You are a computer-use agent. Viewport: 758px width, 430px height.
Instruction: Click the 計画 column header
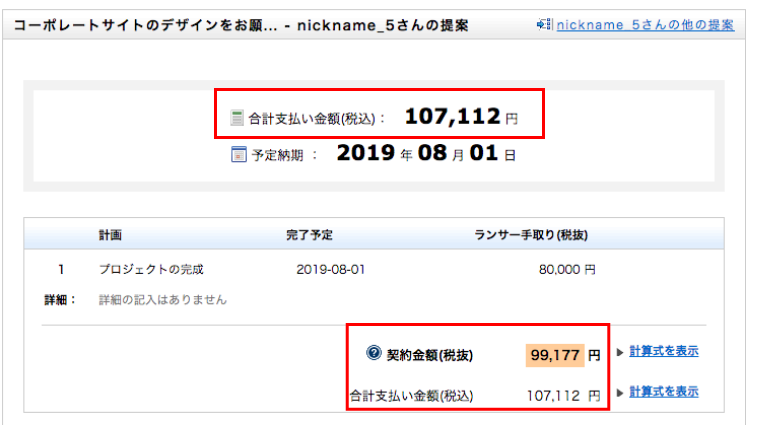coord(110,235)
